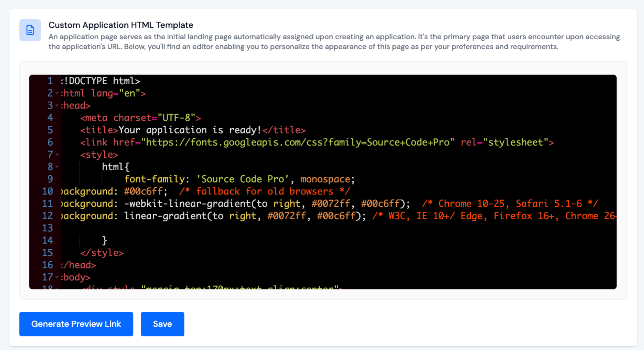Screen dimensions: 644x350
Task: Collapse the head section fold on line 3
Action: 57,105
